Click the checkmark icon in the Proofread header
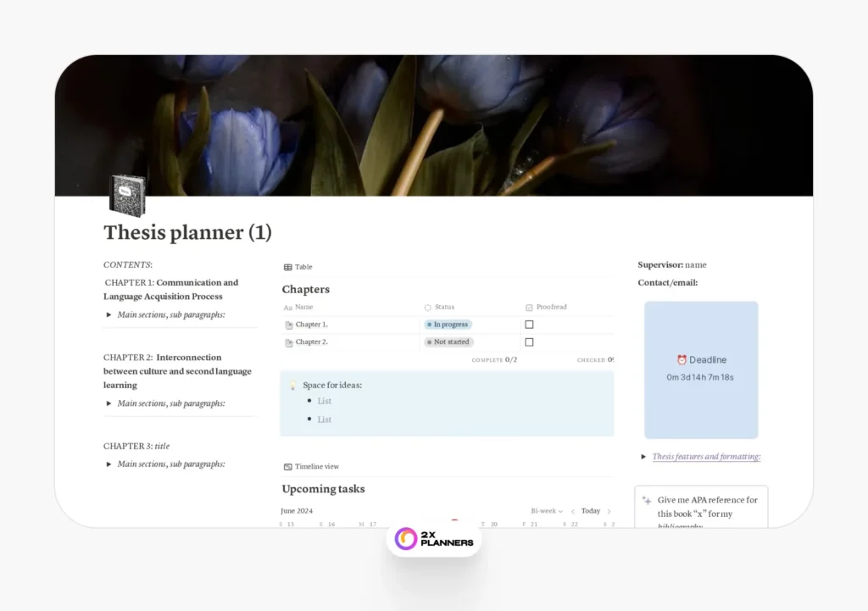Image resolution: width=868 pixels, height=611 pixels. click(529, 307)
